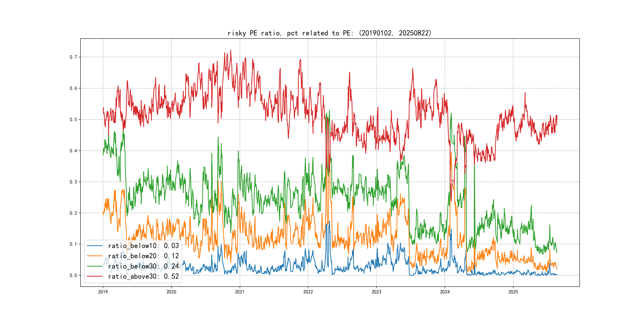The image size is (644, 322).
Task: Select the 'ratio_below20: 0.12' legend label
Action: pyautogui.click(x=143, y=256)
